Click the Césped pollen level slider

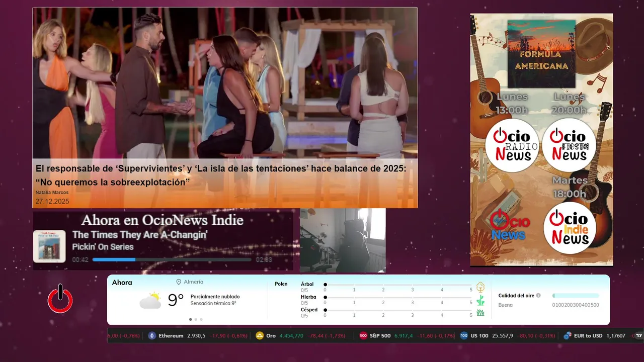point(398,310)
